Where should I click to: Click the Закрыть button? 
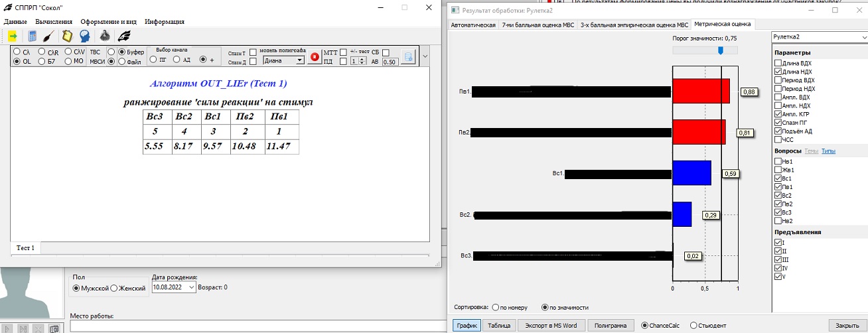pyautogui.click(x=847, y=326)
